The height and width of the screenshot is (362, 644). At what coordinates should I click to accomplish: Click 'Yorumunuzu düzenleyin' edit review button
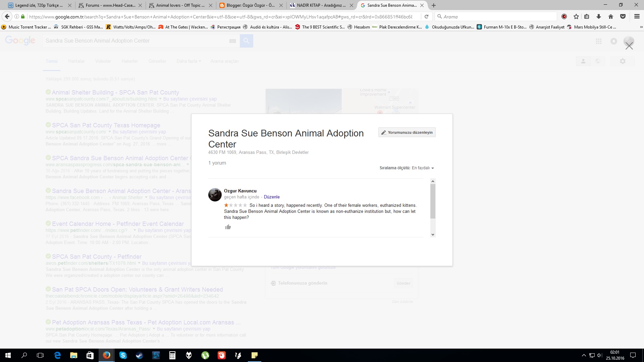(x=407, y=132)
